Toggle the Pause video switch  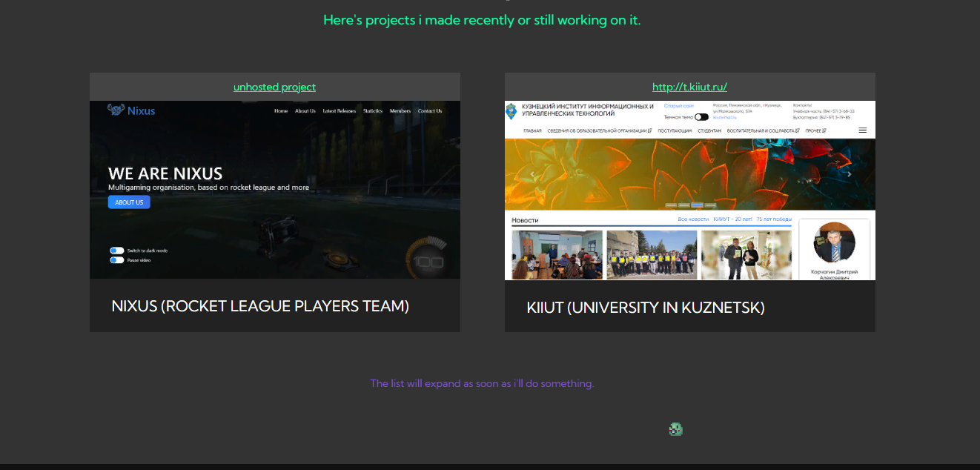[x=117, y=260]
